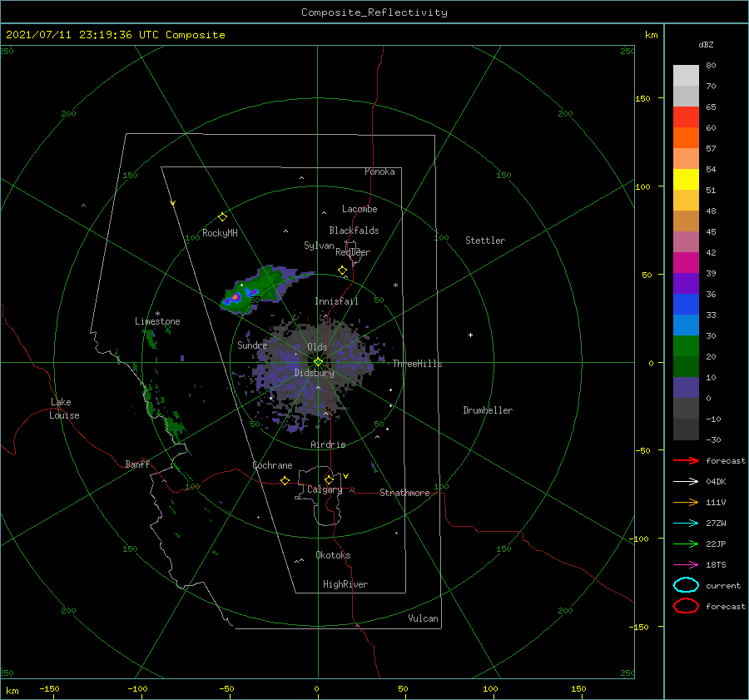The height and width of the screenshot is (700, 749).
Task: Click the Lacombe label
Action: tap(360, 209)
